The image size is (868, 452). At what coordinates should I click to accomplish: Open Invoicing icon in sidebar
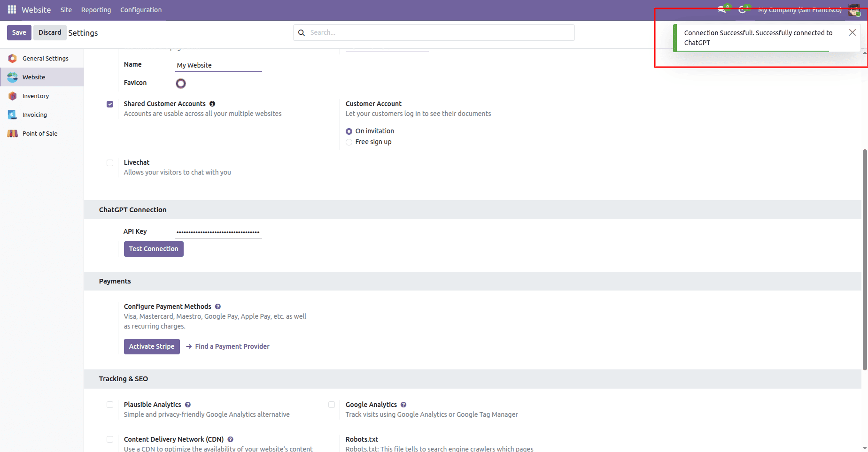[x=13, y=115]
